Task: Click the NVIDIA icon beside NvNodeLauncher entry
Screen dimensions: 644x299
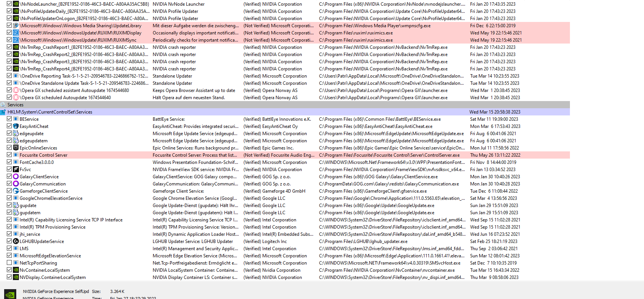Action: coord(16,4)
